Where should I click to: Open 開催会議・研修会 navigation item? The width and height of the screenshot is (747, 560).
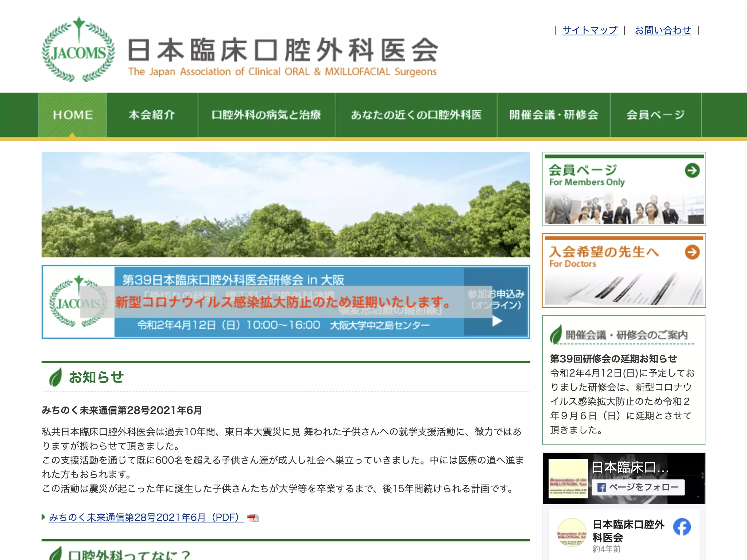point(554,115)
